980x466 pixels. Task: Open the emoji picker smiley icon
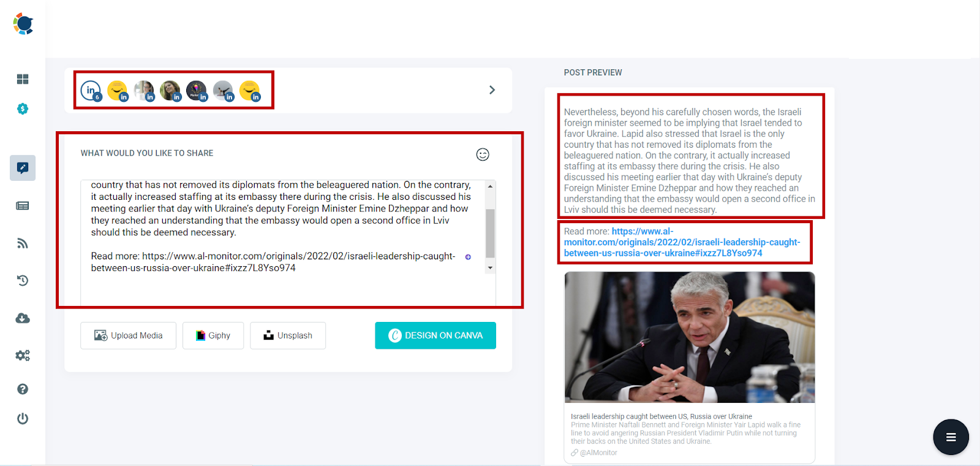(x=483, y=155)
